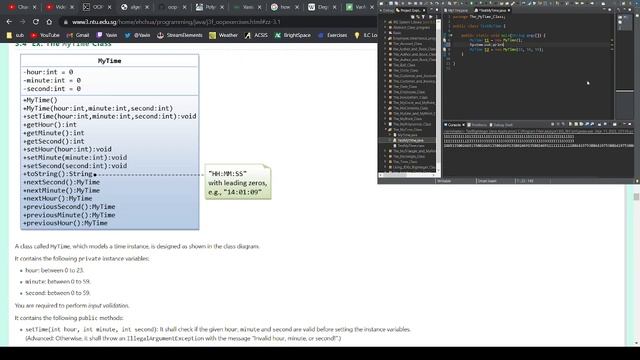Close the TestMyTime.java editor tab
The height and width of the screenshot is (360, 640).
[509, 10]
